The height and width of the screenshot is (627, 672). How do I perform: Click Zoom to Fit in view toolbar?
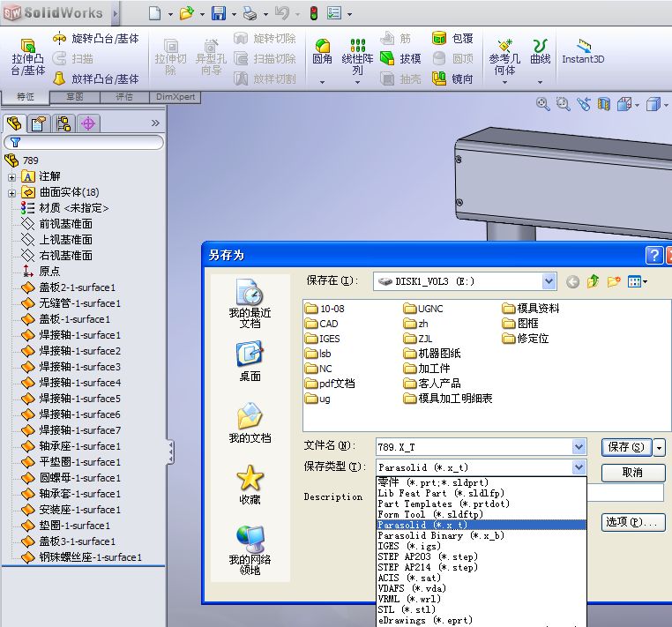pyautogui.click(x=543, y=104)
